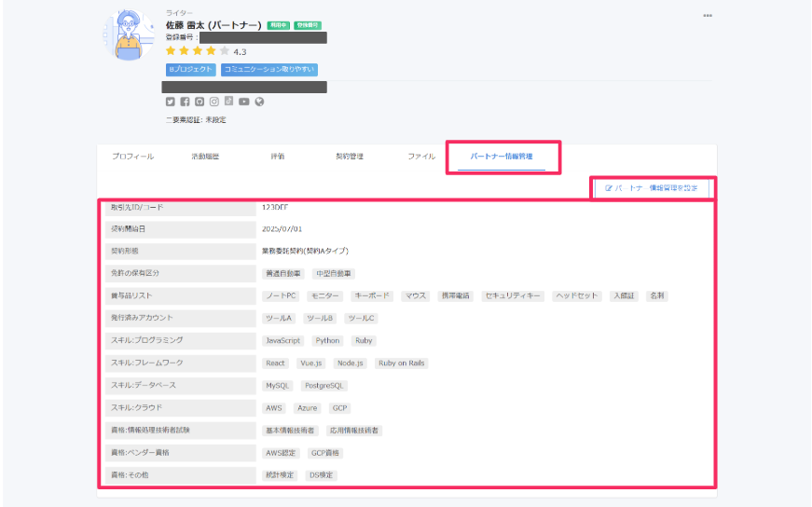Open the three-dot more options menu

(708, 16)
